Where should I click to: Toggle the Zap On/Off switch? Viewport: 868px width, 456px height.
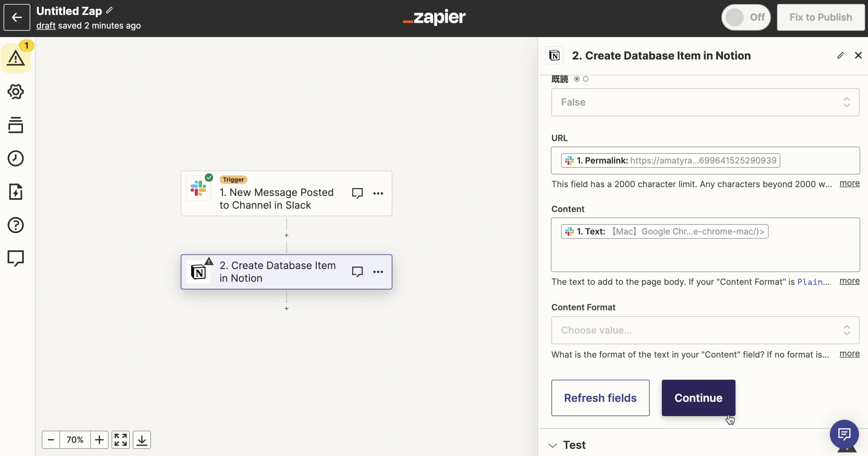coord(745,17)
